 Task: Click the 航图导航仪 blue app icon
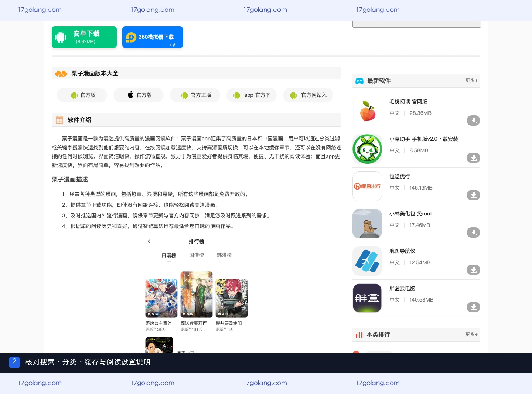(367, 261)
